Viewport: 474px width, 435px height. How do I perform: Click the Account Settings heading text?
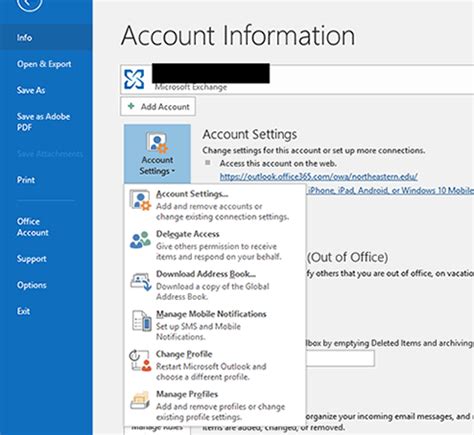pos(250,134)
